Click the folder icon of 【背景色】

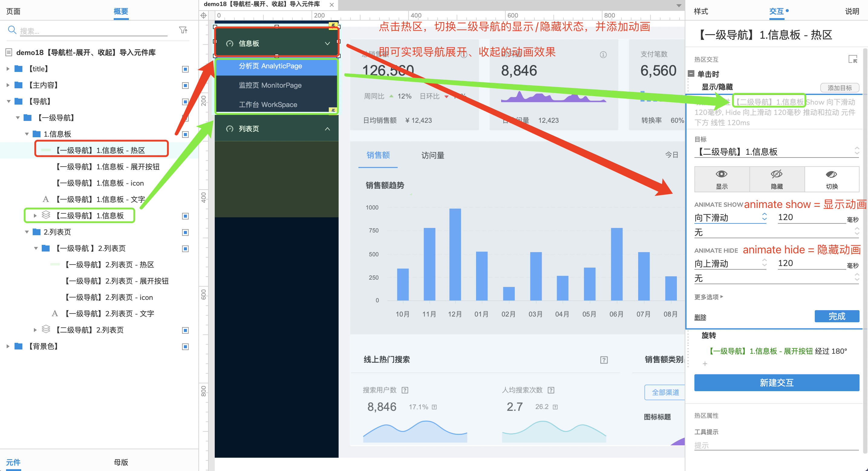(18, 346)
